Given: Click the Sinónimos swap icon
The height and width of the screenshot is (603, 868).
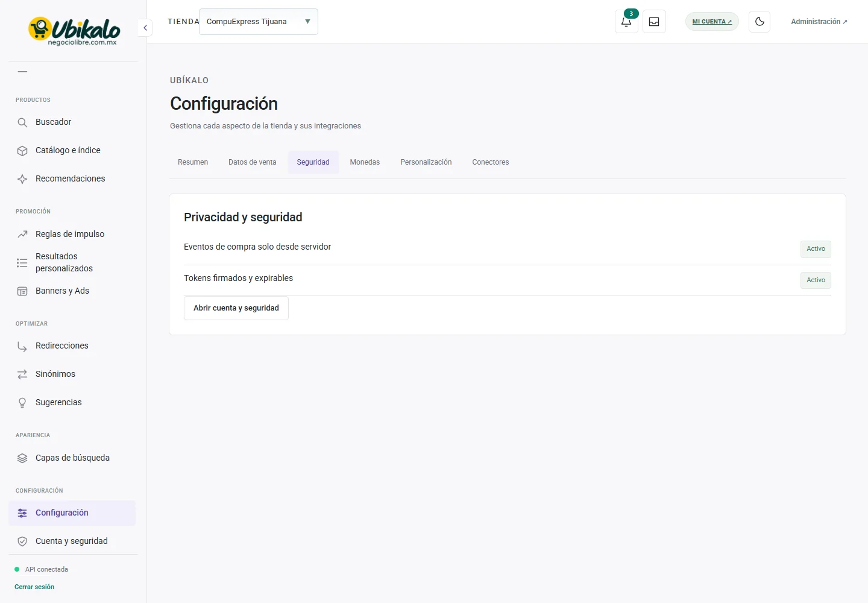Looking at the screenshot, I should (x=22, y=374).
